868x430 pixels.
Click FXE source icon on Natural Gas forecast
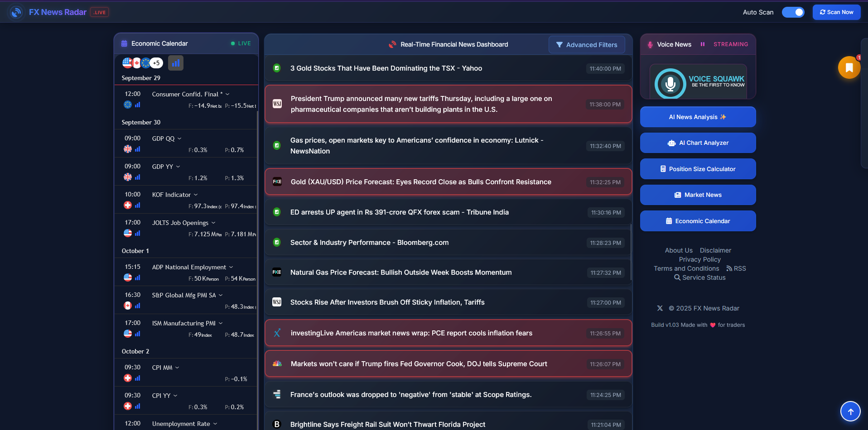click(x=277, y=272)
